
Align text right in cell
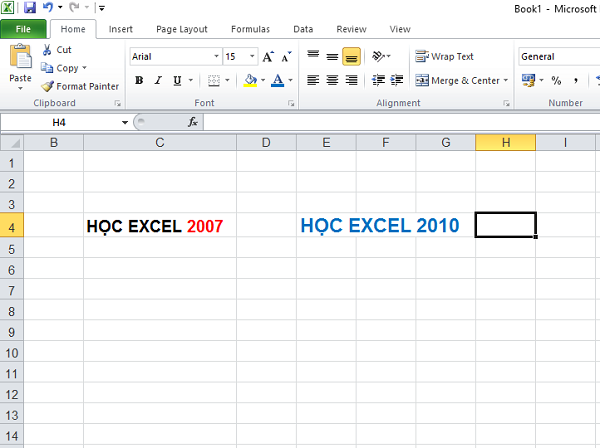tap(351, 80)
